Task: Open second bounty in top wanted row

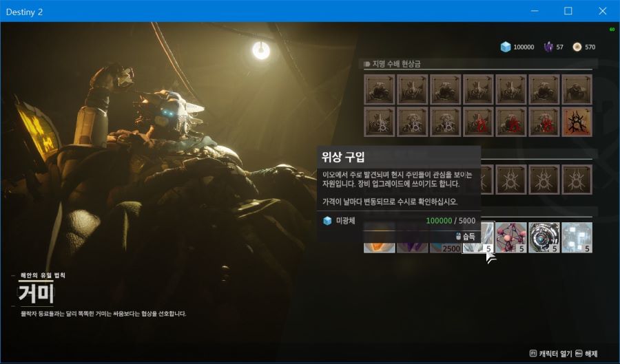Action: pos(412,89)
